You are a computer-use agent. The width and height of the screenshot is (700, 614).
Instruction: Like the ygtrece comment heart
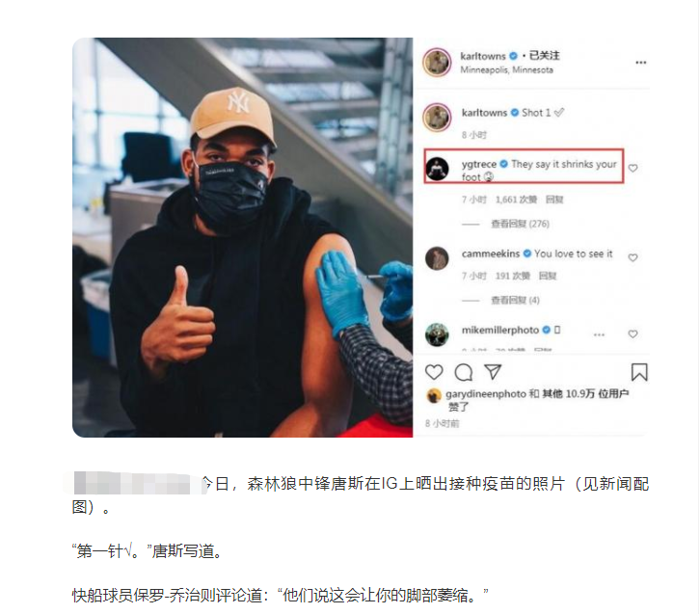(x=633, y=169)
